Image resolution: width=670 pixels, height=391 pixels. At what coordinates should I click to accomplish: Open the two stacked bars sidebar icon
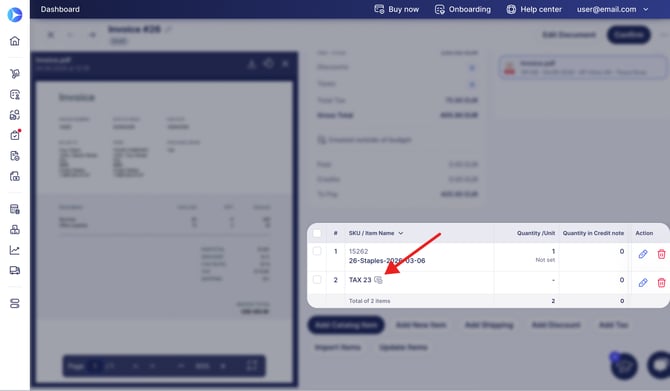pyautogui.click(x=15, y=303)
